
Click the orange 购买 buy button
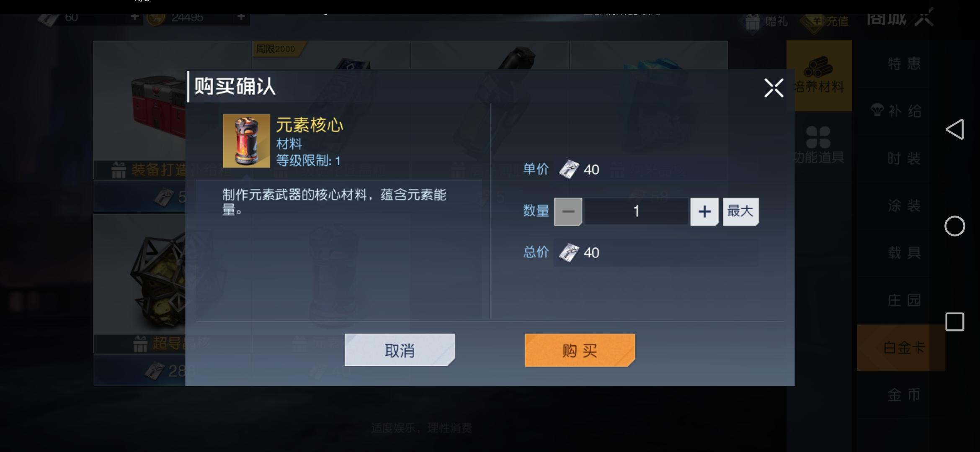pyautogui.click(x=580, y=350)
